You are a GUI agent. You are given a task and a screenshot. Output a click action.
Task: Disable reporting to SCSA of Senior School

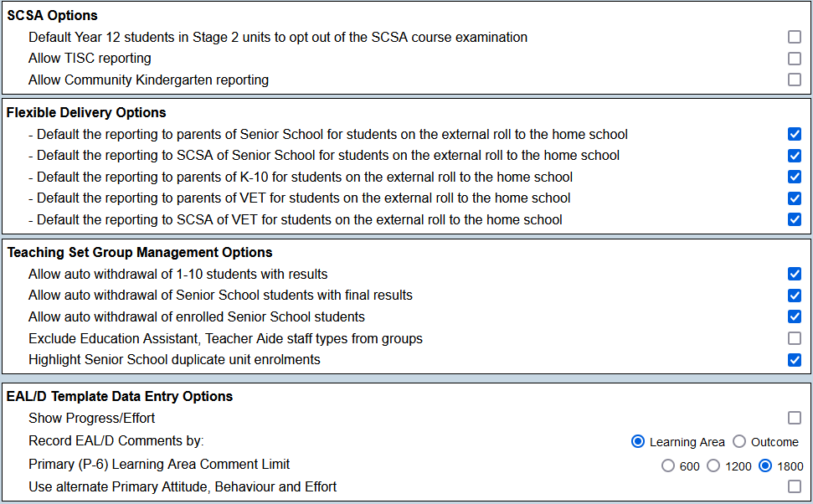[795, 156]
